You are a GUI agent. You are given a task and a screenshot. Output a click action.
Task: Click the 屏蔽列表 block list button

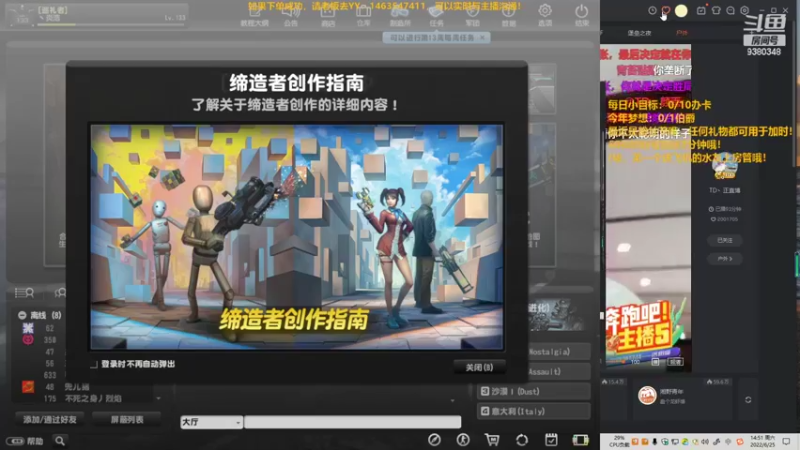tap(127, 419)
